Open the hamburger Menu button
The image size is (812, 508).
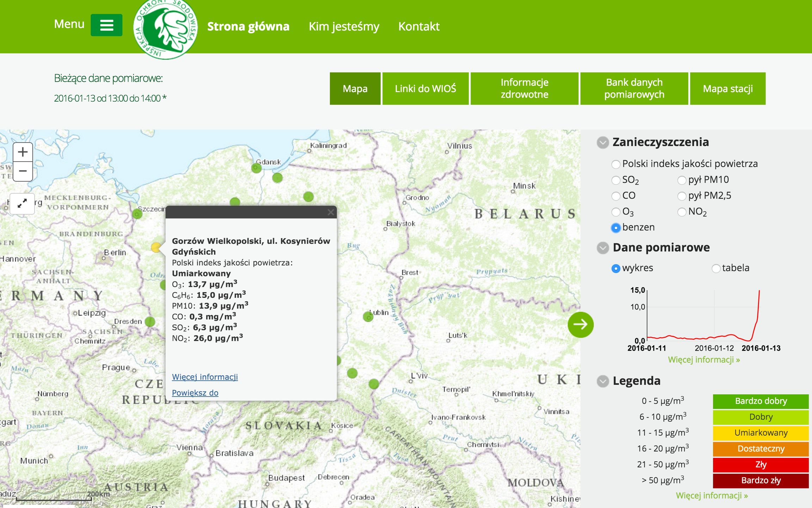click(106, 25)
